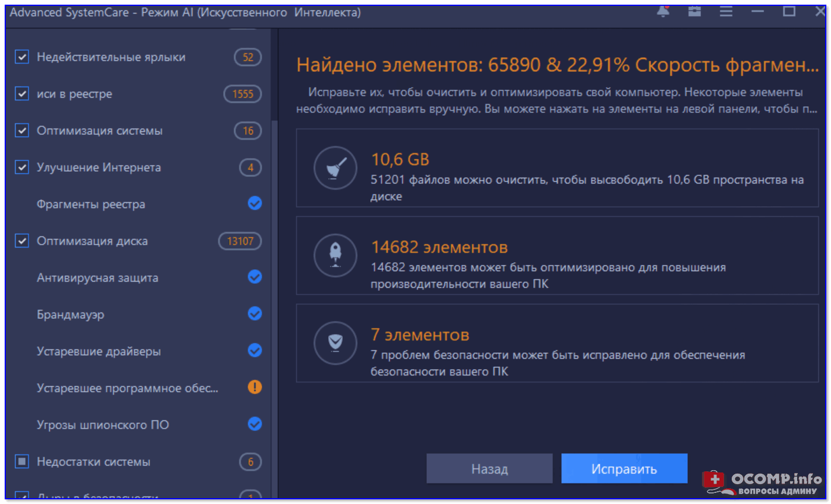
Task: Select the Брандмауэр item
Action: point(71,315)
